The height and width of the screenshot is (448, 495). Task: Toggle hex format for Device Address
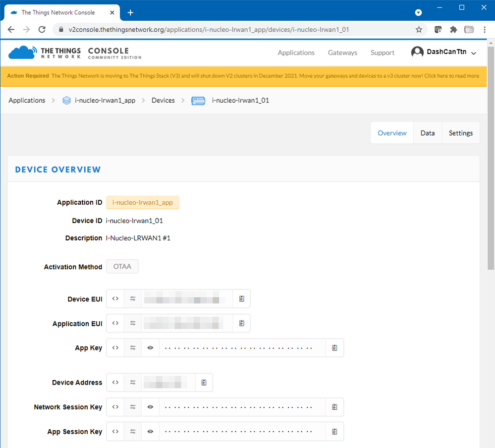[x=115, y=382]
